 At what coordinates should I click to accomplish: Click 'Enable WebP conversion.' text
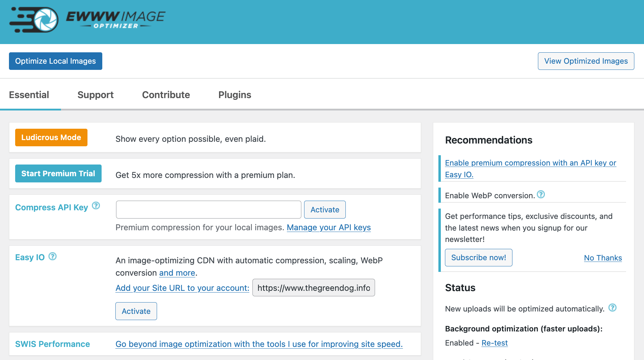tap(490, 195)
